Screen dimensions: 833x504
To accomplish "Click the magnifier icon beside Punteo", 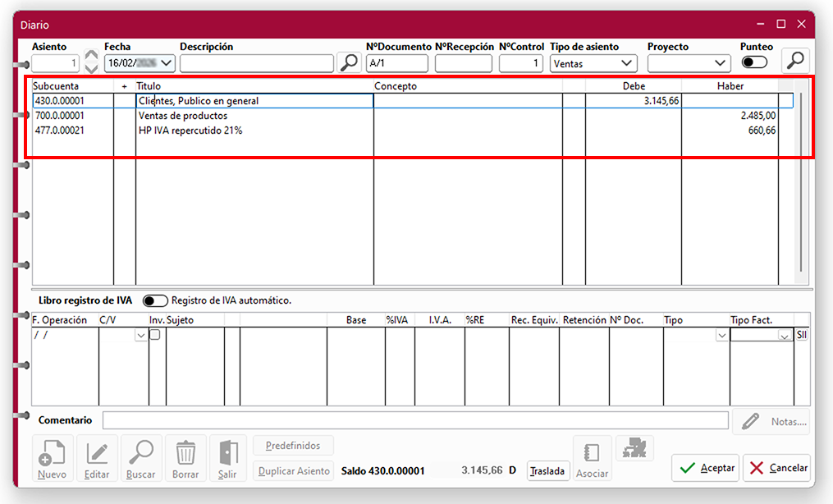I will click(x=795, y=61).
